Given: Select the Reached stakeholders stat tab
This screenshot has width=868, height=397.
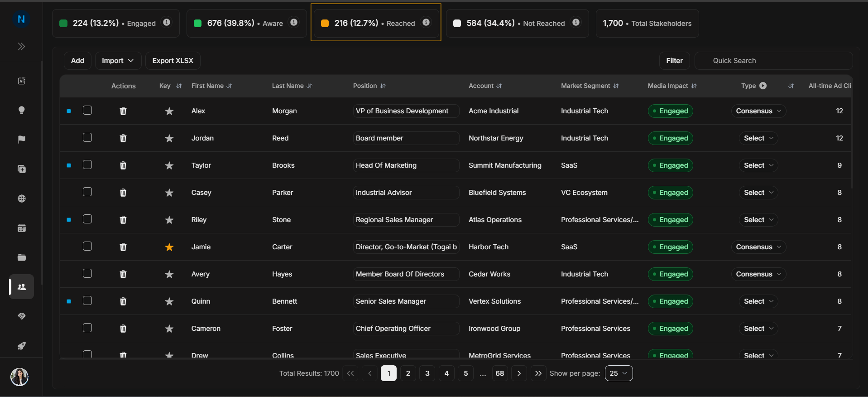Looking at the screenshot, I should tap(376, 23).
